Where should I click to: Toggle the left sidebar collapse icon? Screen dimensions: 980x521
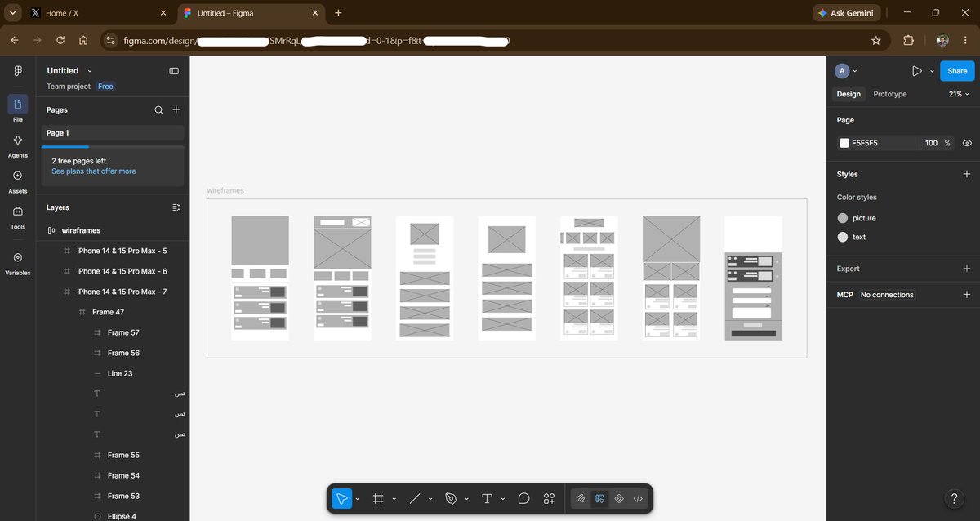(x=174, y=71)
